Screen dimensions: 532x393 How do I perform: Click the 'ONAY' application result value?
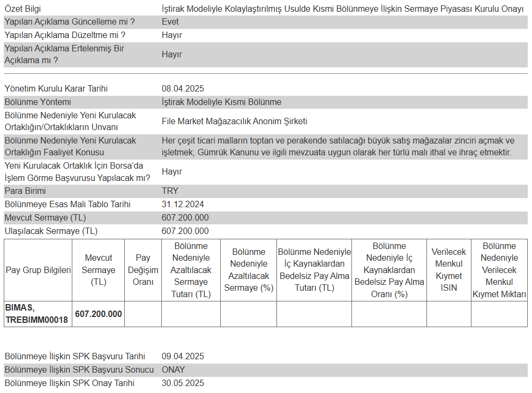pyautogui.click(x=173, y=370)
